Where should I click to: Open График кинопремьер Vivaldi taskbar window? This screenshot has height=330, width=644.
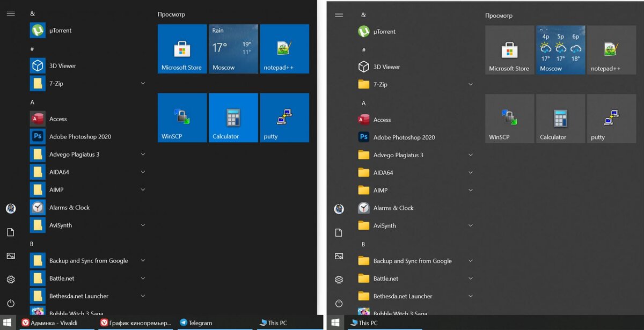point(136,323)
